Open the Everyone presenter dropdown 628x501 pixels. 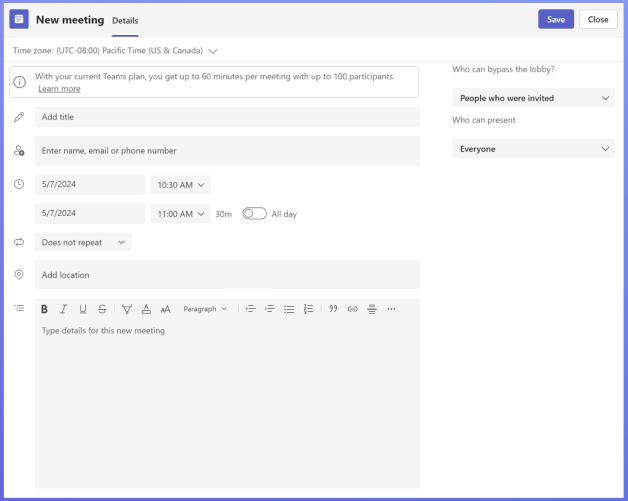(x=533, y=149)
